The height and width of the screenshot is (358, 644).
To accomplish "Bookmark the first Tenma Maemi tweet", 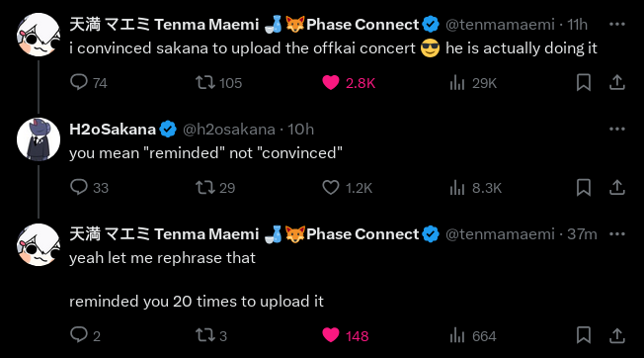I will click(x=584, y=83).
